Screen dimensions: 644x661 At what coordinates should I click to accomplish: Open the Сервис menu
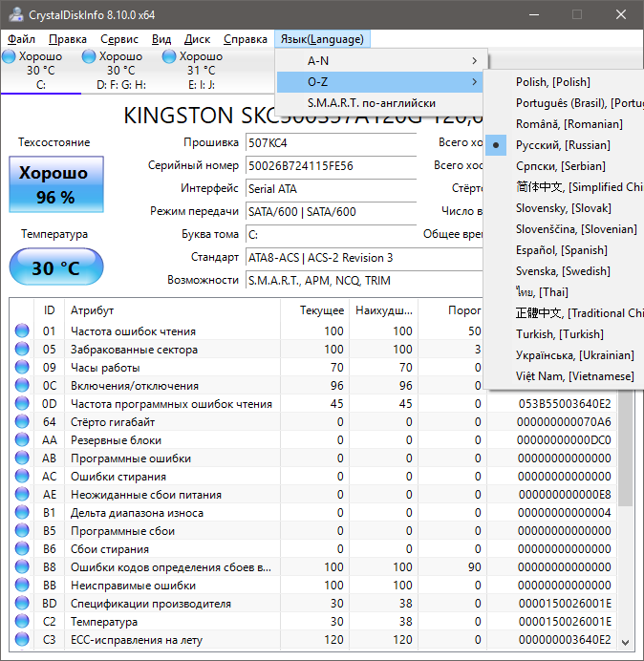118,39
